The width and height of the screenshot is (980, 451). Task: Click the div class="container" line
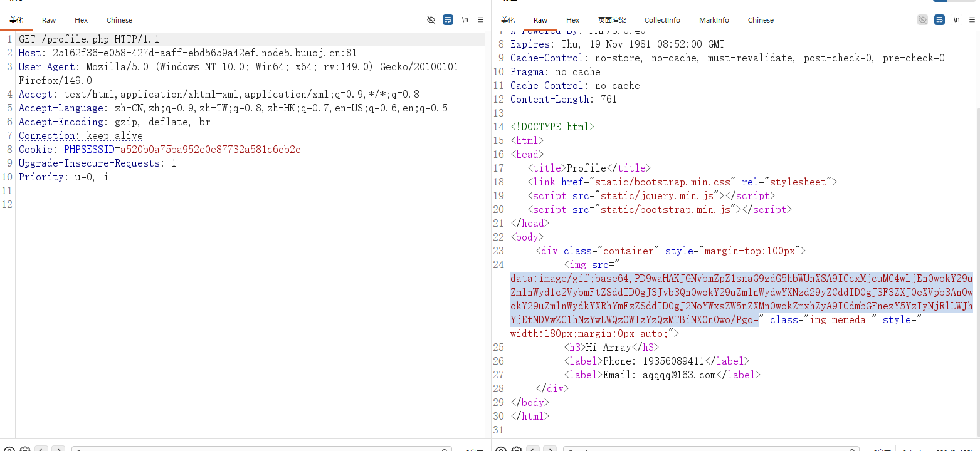(x=671, y=251)
